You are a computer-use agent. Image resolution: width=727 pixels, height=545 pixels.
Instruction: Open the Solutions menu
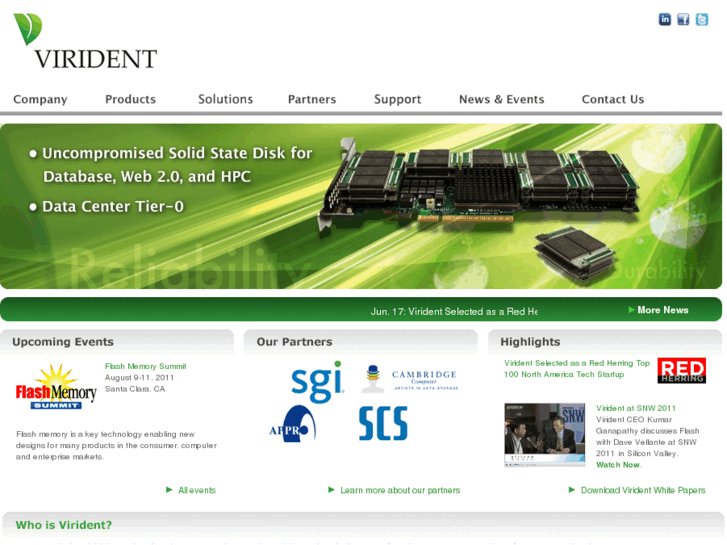pos(225,99)
